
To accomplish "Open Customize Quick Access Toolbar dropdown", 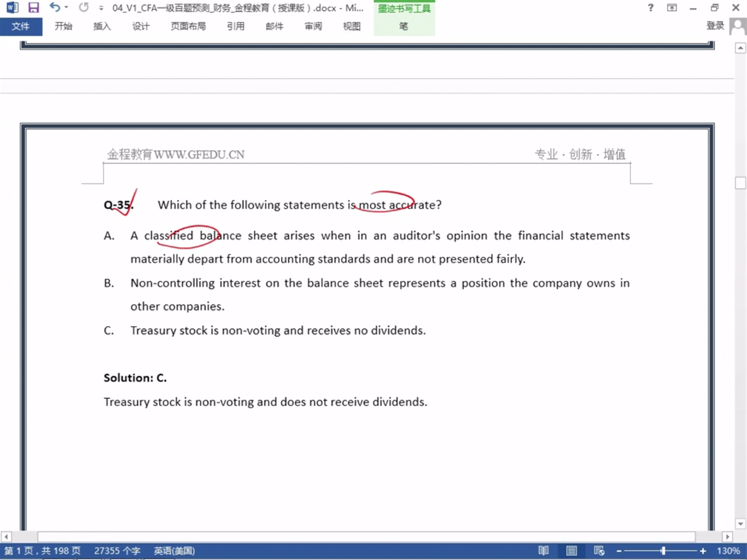I will tap(103, 8).
